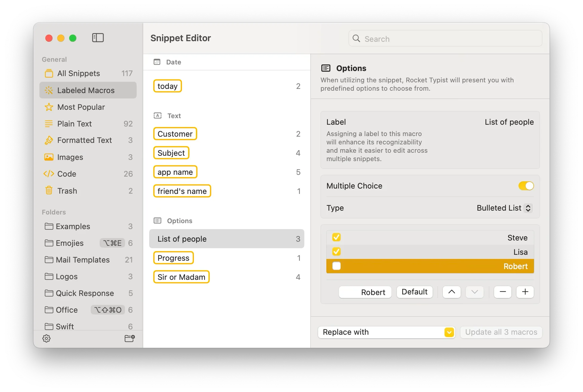
Task: Click the plus button to add option
Action: tap(525, 292)
